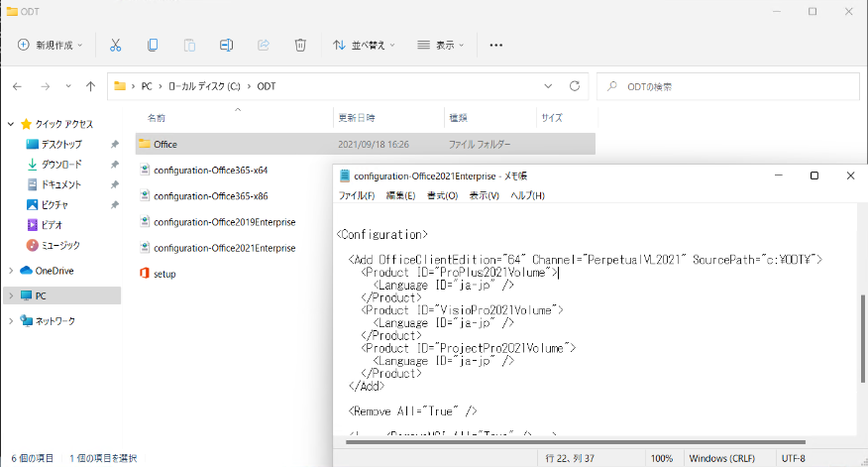Click the Quick Access star icon
The image size is (868, 467).
click(x=26, y=124)
